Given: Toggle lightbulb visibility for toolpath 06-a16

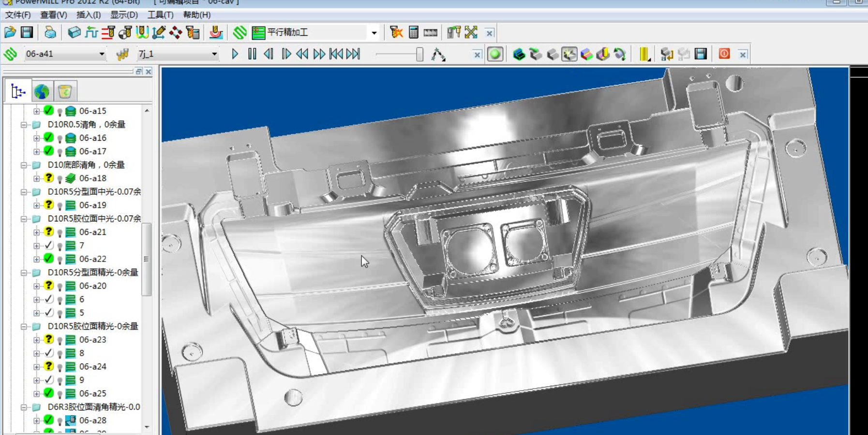Looking at the screenshot, I should click(60, 138).
